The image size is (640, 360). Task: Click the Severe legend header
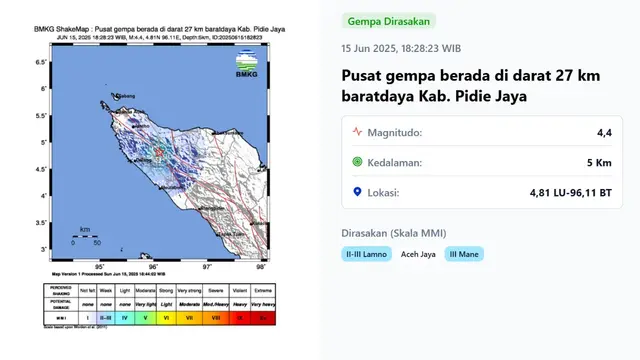[216, 291]
